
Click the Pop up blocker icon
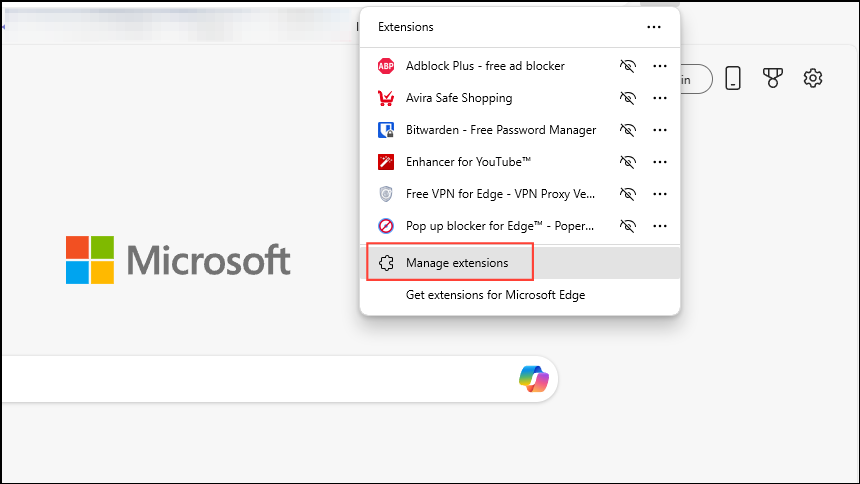[386, 226]
